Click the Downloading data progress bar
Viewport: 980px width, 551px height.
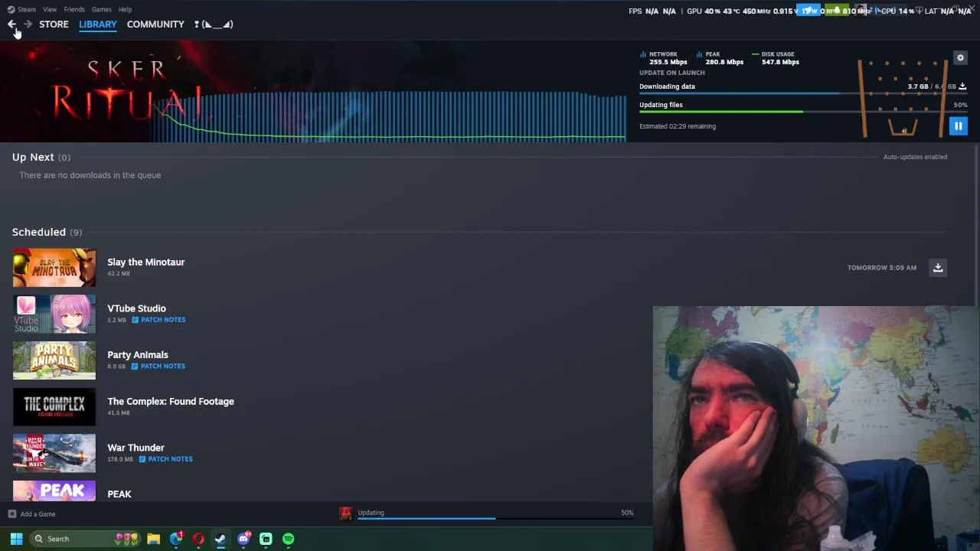803,93
